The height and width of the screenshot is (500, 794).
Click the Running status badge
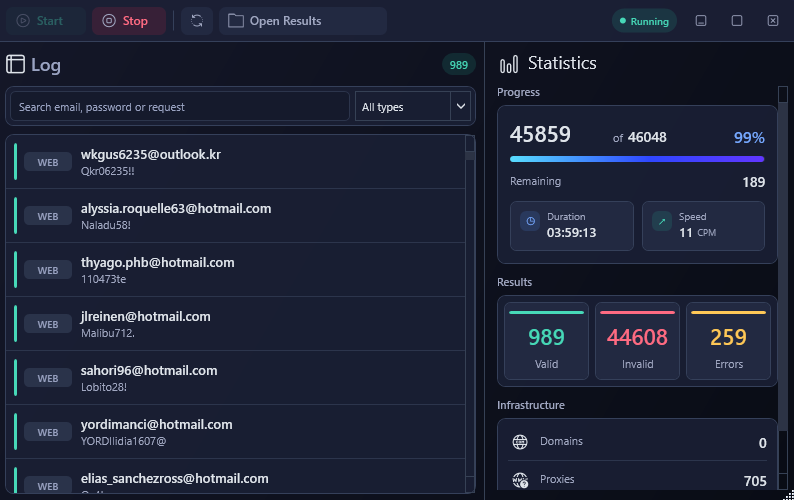[x=644, y=21]
